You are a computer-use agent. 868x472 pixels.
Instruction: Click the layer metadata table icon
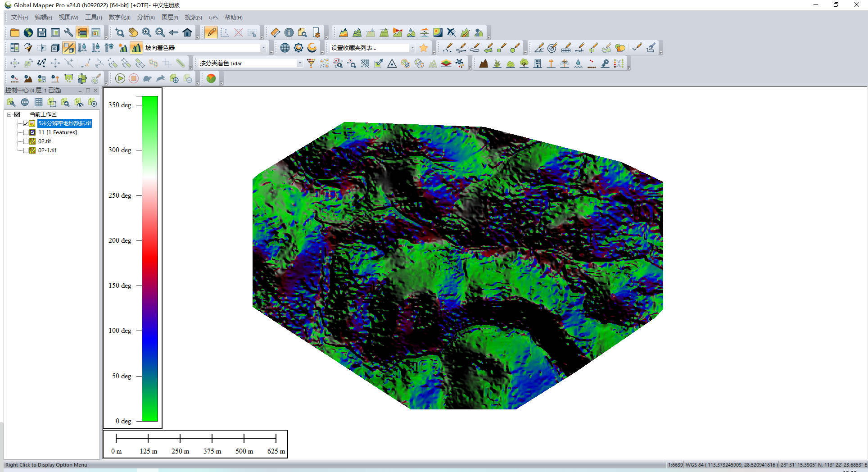click(39, 103)
